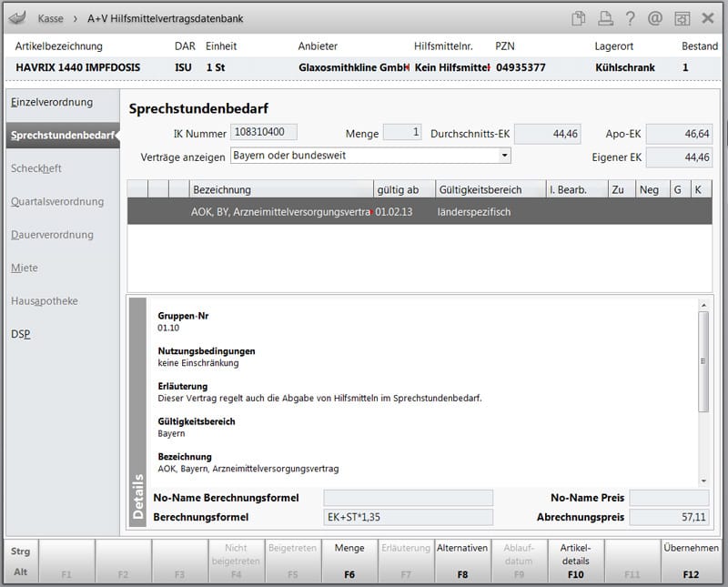The width and height of the screenshot is (728, 587).
Task: Click the Zu column header
Action: click(622, 189)
